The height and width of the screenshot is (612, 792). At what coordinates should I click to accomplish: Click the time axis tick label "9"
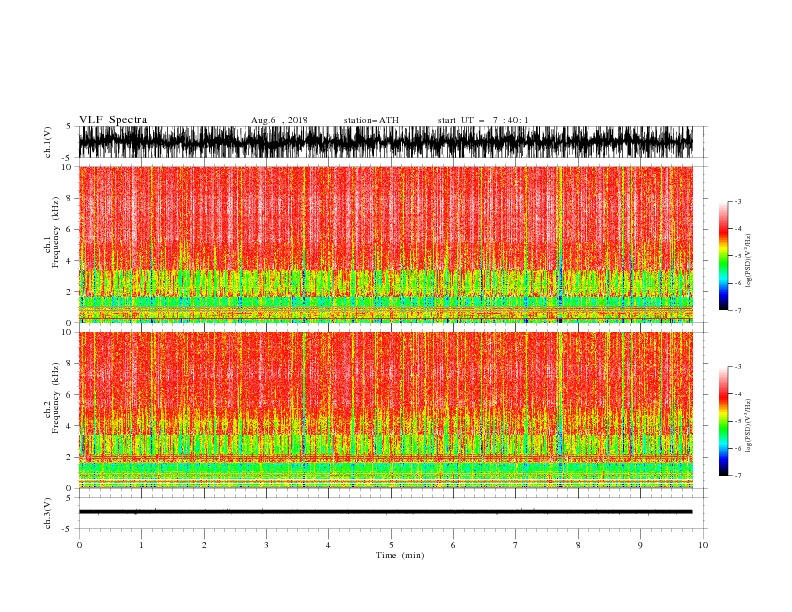(640, 545)
